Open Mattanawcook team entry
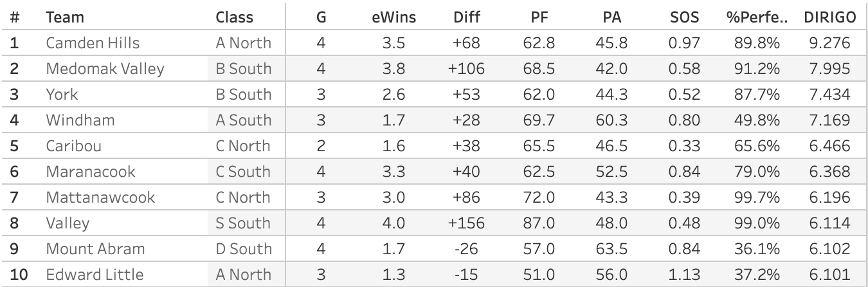The width and height of the screenshot is (868, 287). coord(100,198)
